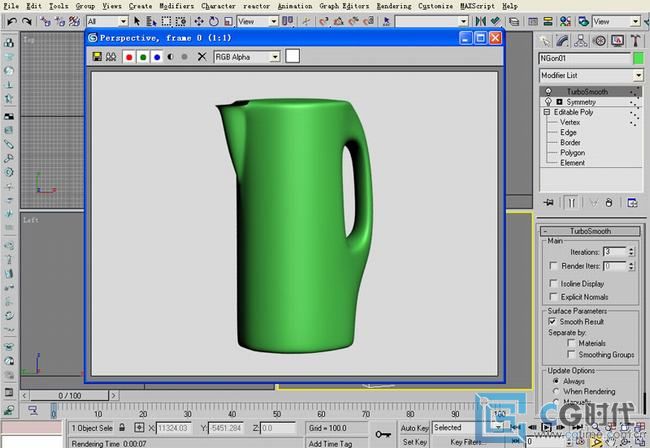Toggle red channel in render window
The width and height of the screenshot is (650, 448).
click(x=129, y=57)
